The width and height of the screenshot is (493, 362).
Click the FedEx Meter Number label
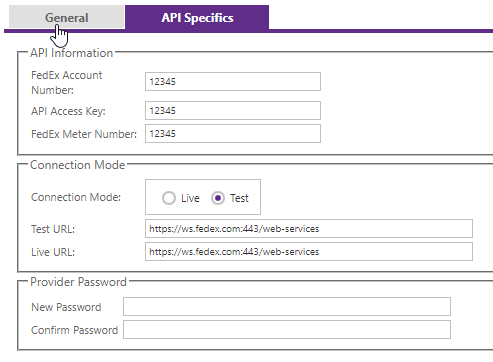pos(84,134)
